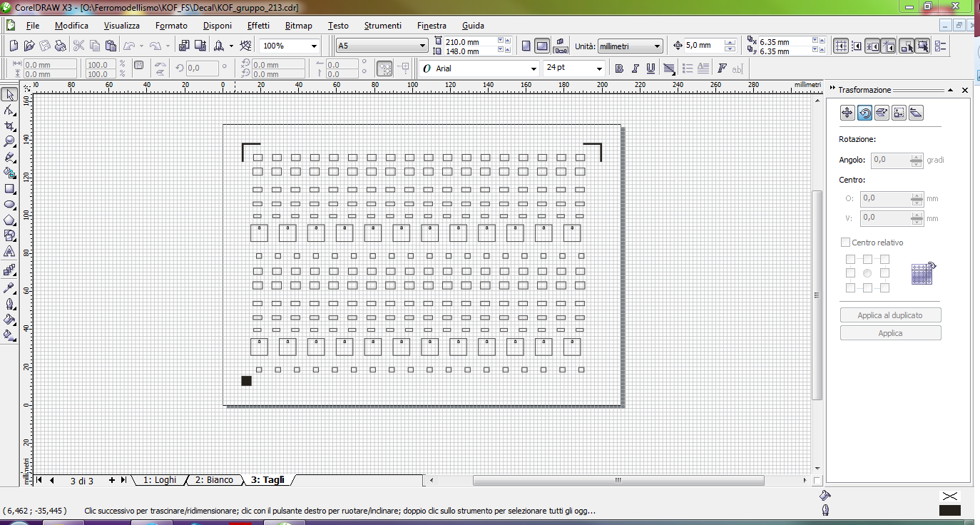Viewport: 980px width, 525px height.
Task: Select the Interactive Blend tool
Action: pos(9,270)
